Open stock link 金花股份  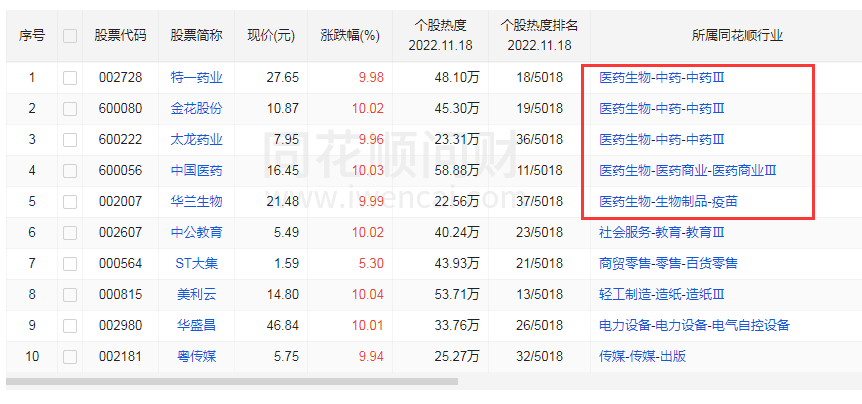[196, 108]
